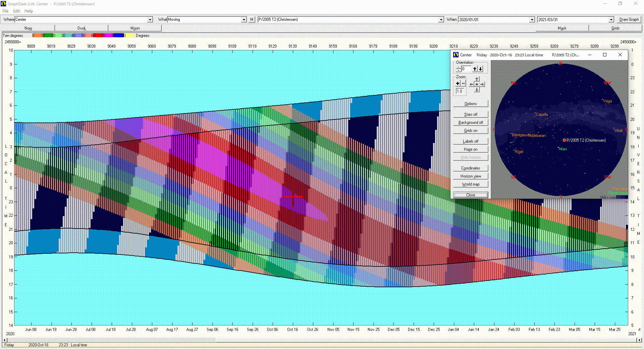Click the Vega star label
This screenshot has width=644, height=349.
point(607,101)
